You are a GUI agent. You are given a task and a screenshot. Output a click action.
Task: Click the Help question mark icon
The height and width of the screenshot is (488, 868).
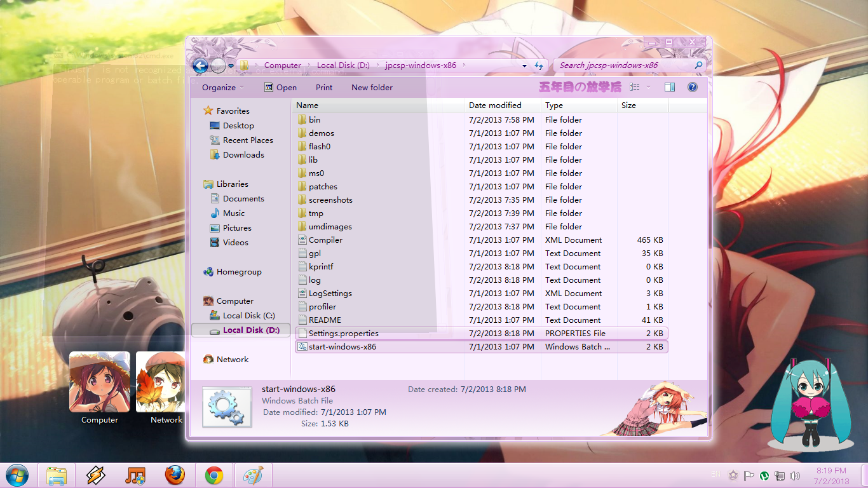point(693,87)
